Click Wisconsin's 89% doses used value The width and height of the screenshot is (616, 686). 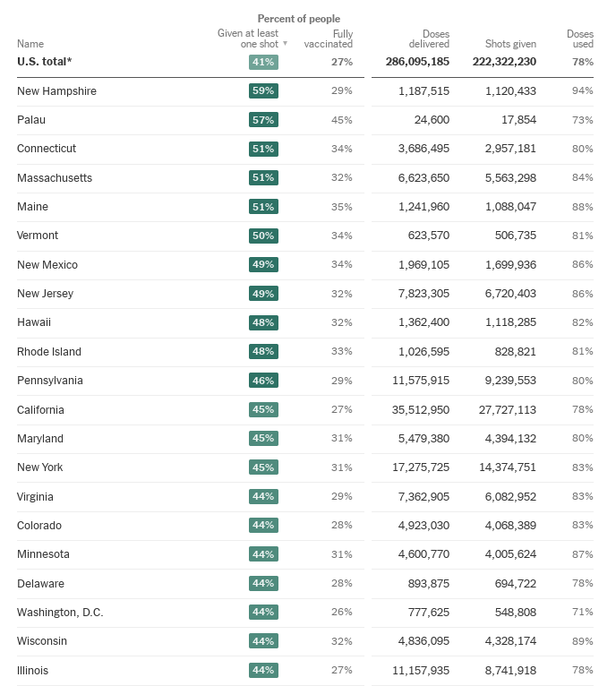coord(583,641)
